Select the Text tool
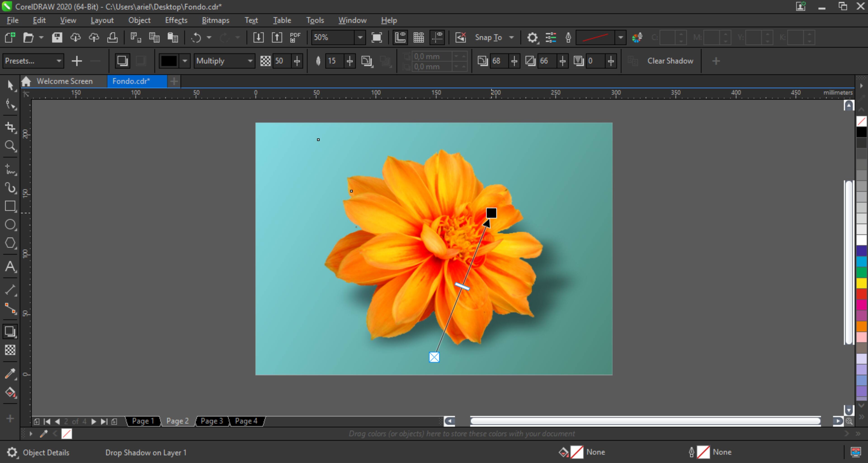Viewport: 868px width, 463px height. click(10, 267)
